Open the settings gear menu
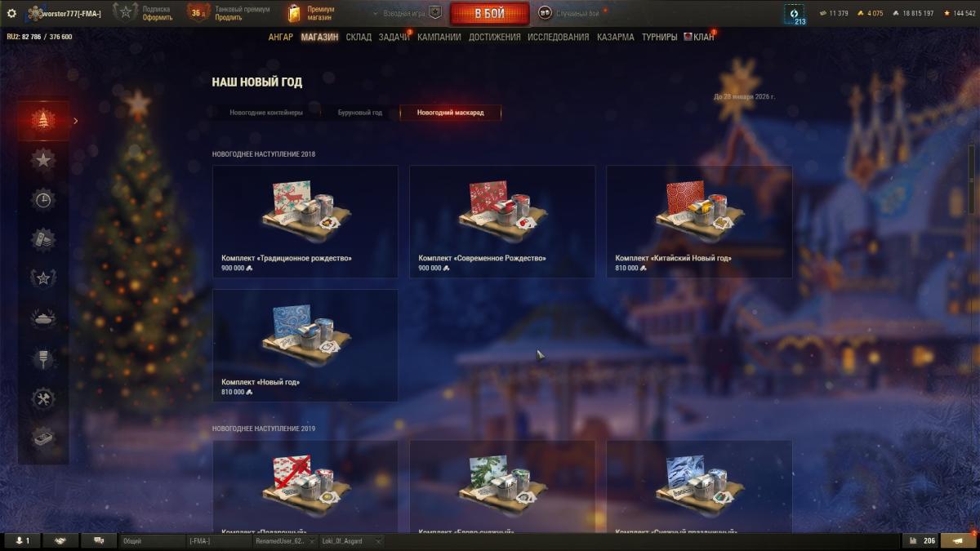980x551 pixels. (11, 13)
